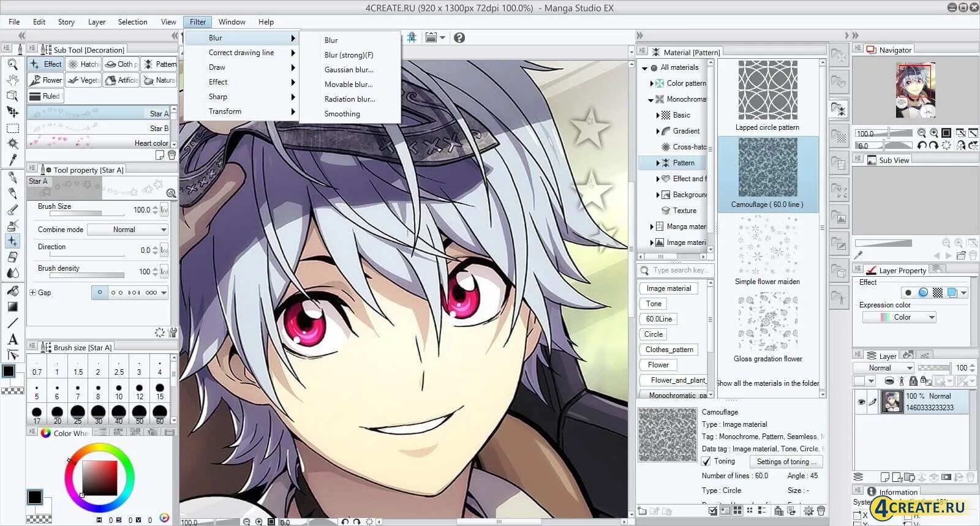This screenshot has height=526, width=980.
Task: Click the layer lock icon
Action: coord(913,381)
